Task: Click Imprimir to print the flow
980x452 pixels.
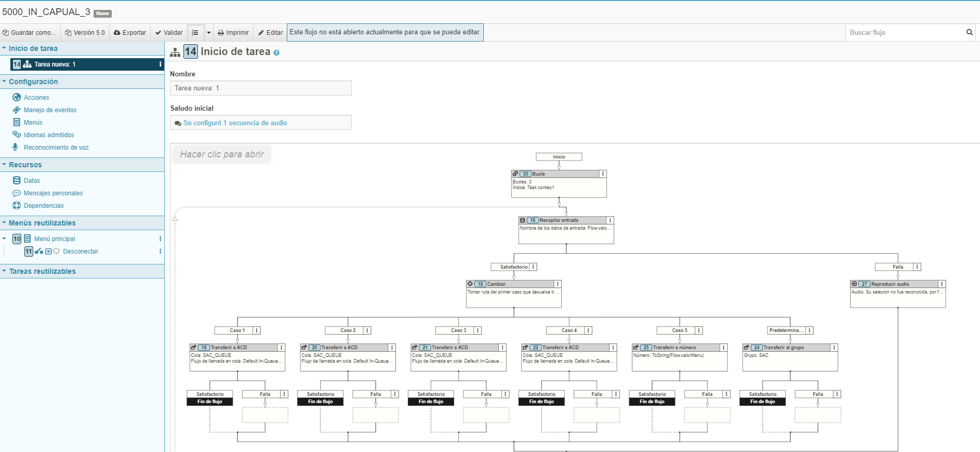Action: pyautogui.click(x=233, y=33)
